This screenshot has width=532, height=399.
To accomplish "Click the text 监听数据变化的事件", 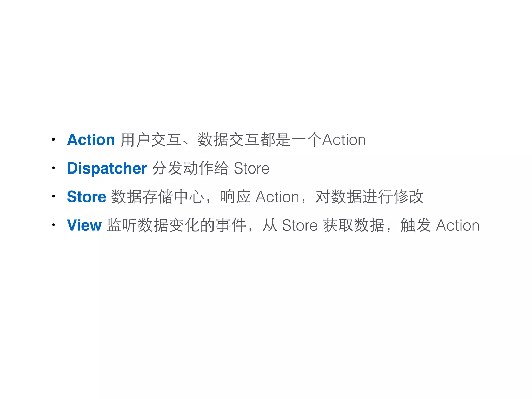I will [x=176, y=225].
